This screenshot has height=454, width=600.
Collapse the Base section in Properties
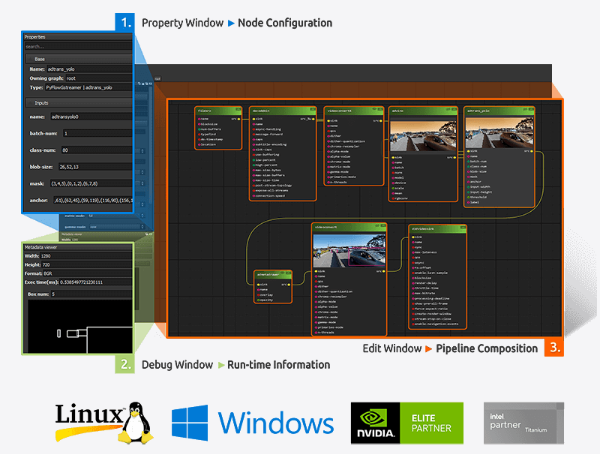pos(40,59)
